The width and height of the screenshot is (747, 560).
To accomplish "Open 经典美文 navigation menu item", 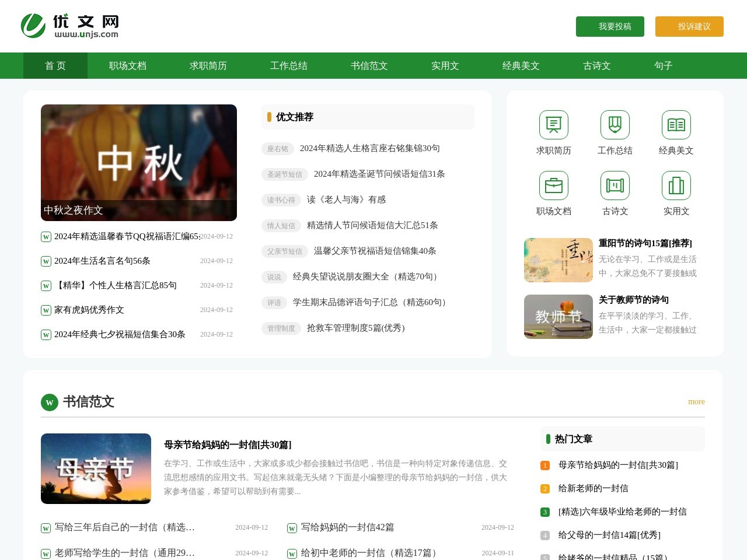I will point(521,66).
